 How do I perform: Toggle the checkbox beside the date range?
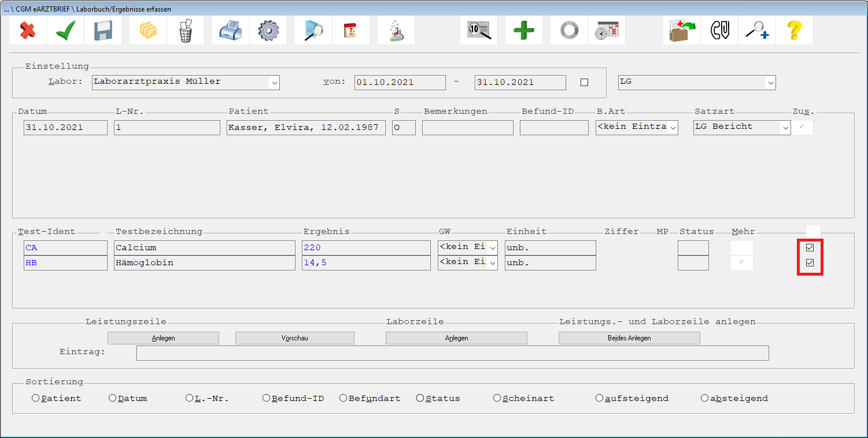click(584, 82)
